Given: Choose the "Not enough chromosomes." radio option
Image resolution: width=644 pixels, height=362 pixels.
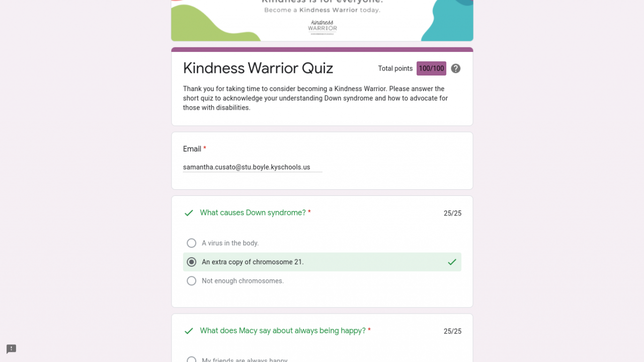Looking at the screenshot, I should coord(191,281).
